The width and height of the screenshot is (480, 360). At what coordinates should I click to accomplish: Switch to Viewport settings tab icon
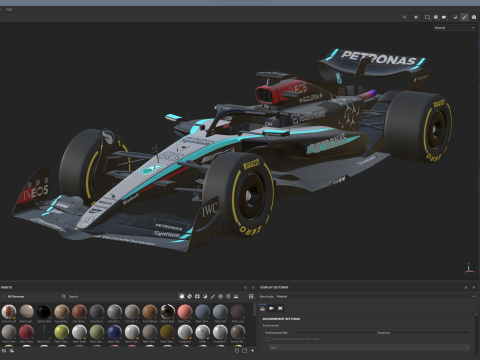(x=280, y=308)
